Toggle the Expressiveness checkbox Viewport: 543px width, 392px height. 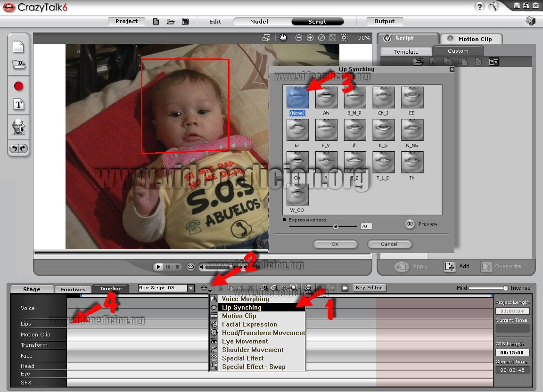click(x=284, y=220)
